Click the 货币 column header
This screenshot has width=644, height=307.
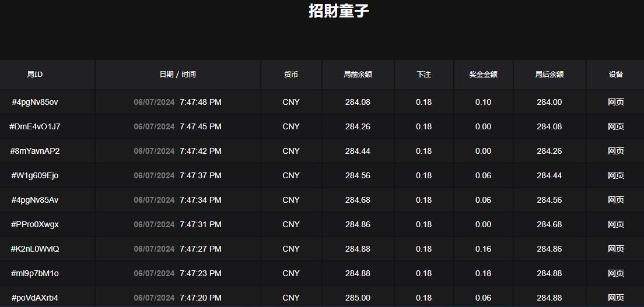click(290, 75)
